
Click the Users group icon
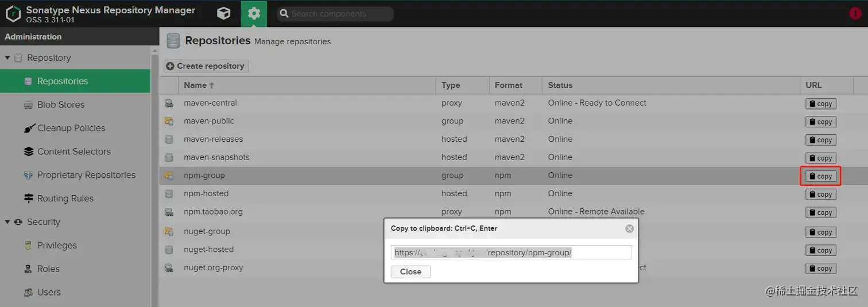click(28, 293)
